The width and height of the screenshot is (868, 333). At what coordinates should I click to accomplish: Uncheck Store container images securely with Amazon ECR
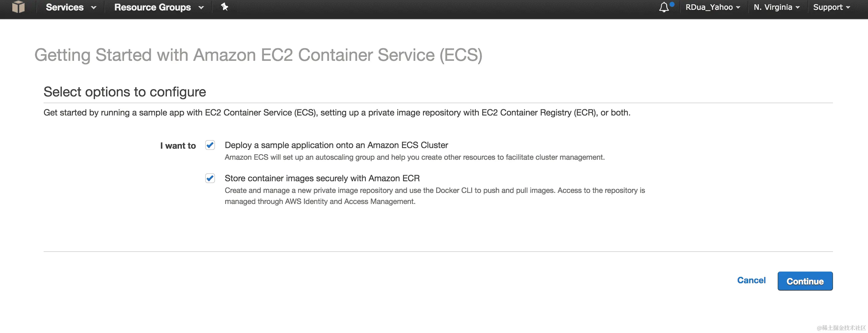pyautogui.click(x=210, y=178)
